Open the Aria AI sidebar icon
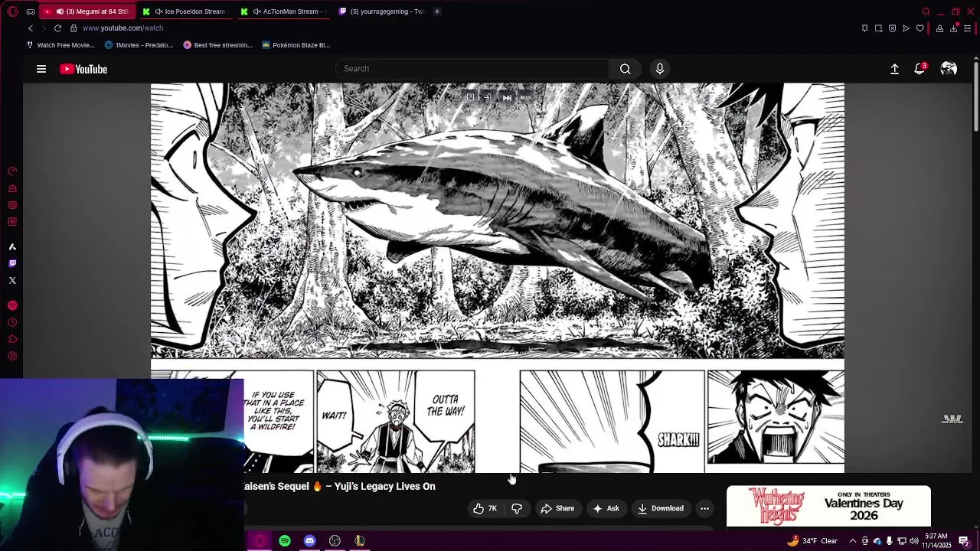 [x=12, y=246]
